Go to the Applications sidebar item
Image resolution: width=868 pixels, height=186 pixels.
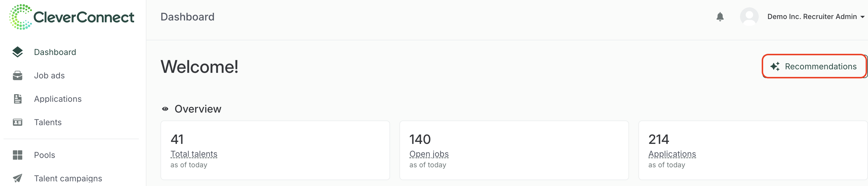(58, 99)
